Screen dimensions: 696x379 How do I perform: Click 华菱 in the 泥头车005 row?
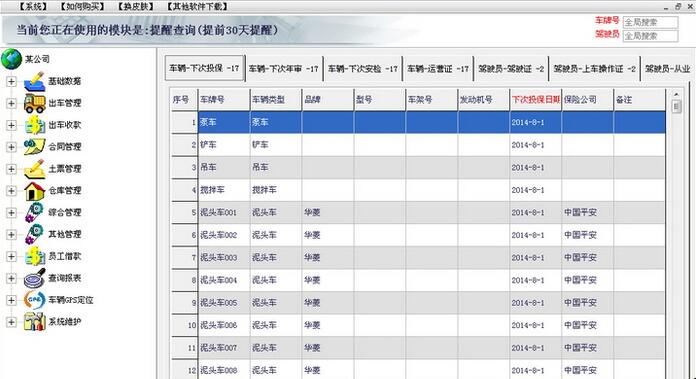click(x=312, y=303)
